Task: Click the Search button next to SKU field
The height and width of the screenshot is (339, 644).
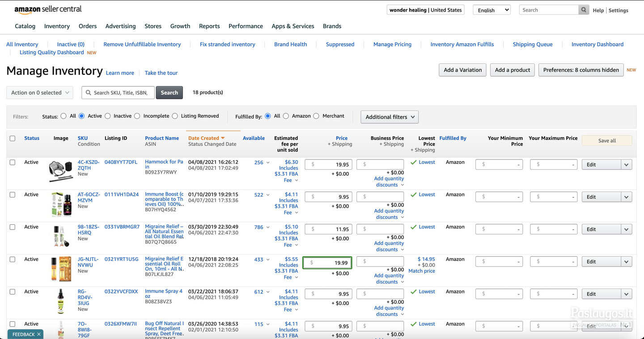Action: coord(169,92)
